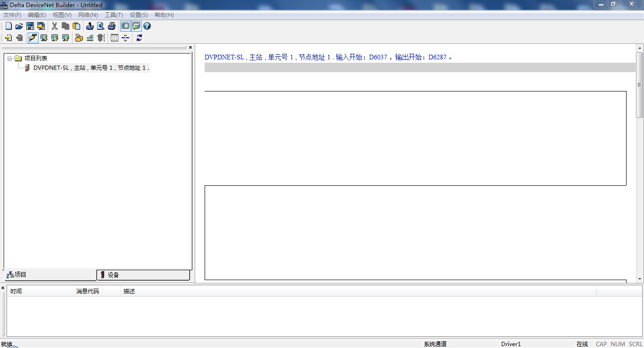Open the 工具(T) menu

(x=114, y=15)
